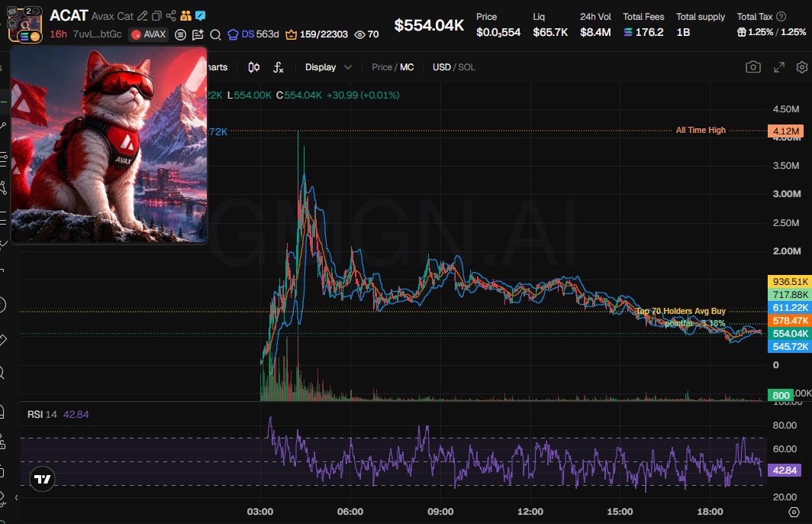Click the blue 611.22K price tag
This screenshot has width=812, height=524.
789,307
